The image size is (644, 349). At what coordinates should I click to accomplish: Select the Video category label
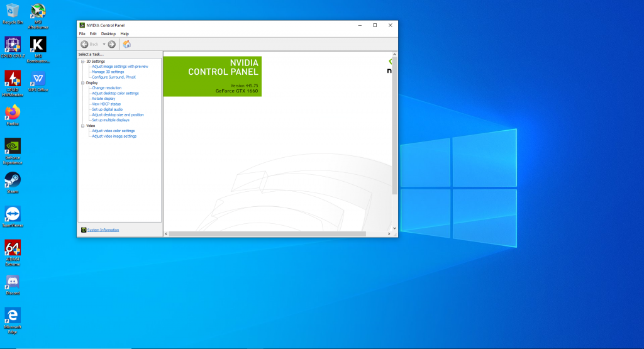91,126
